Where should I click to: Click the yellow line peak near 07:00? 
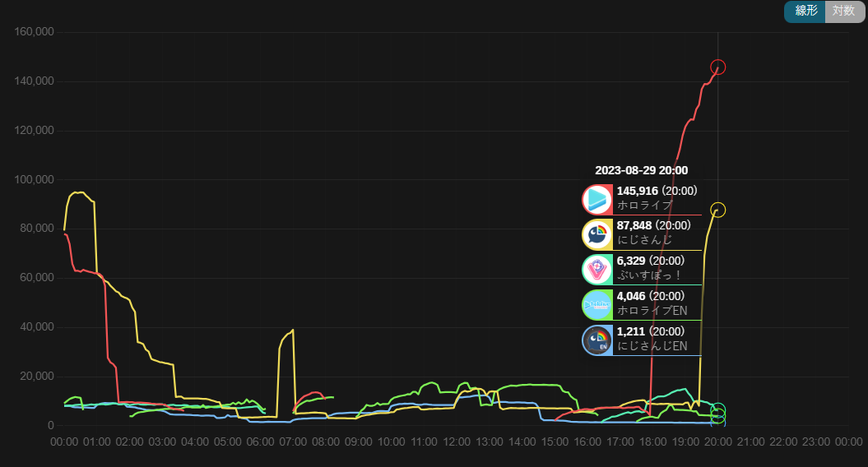(x=292, y=331)
